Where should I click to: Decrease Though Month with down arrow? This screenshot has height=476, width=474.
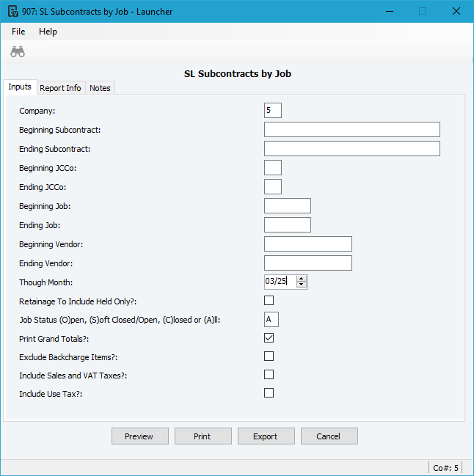click(x=302, y=285)
